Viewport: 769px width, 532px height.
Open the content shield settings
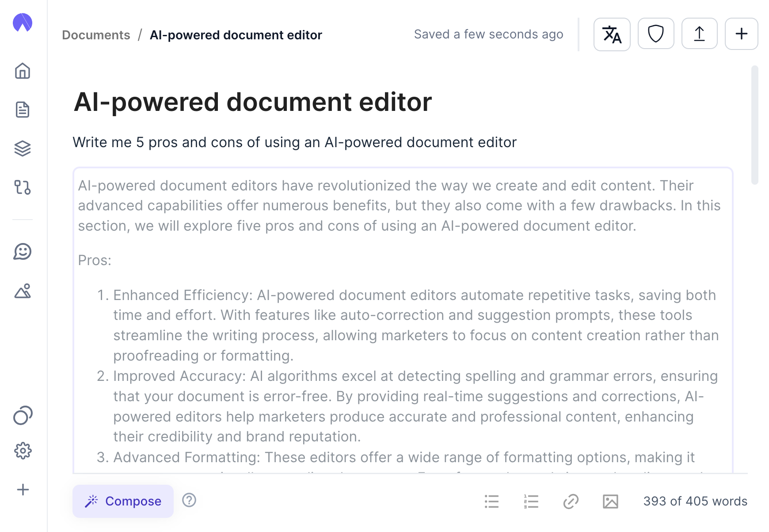pyautogui.click(x=656, y=34)
